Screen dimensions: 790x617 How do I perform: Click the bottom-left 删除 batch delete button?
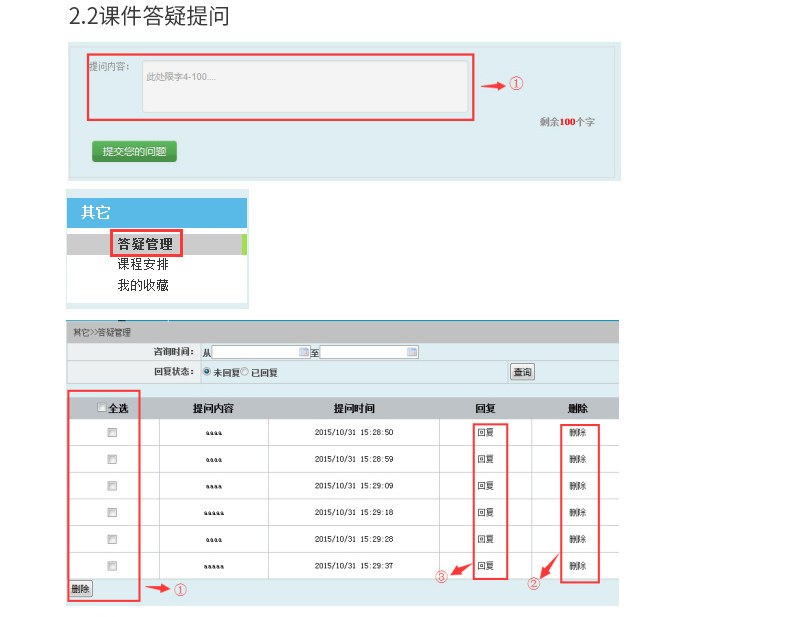(81, 589)
